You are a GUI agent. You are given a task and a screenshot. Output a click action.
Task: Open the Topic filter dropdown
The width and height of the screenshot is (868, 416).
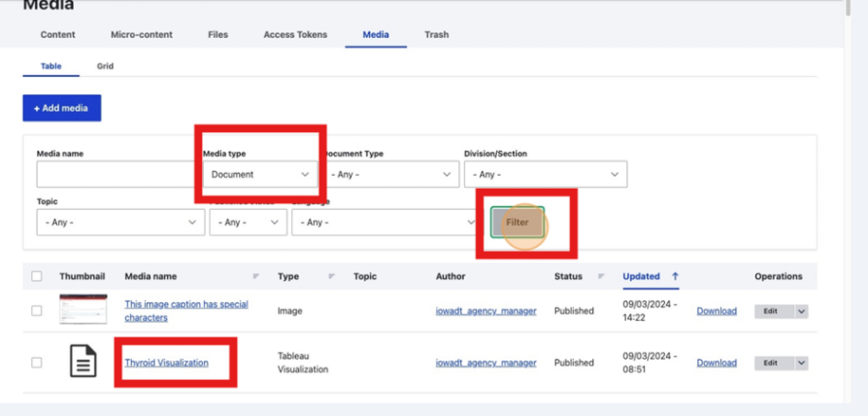pyautogui.click(x=120, y=222)
